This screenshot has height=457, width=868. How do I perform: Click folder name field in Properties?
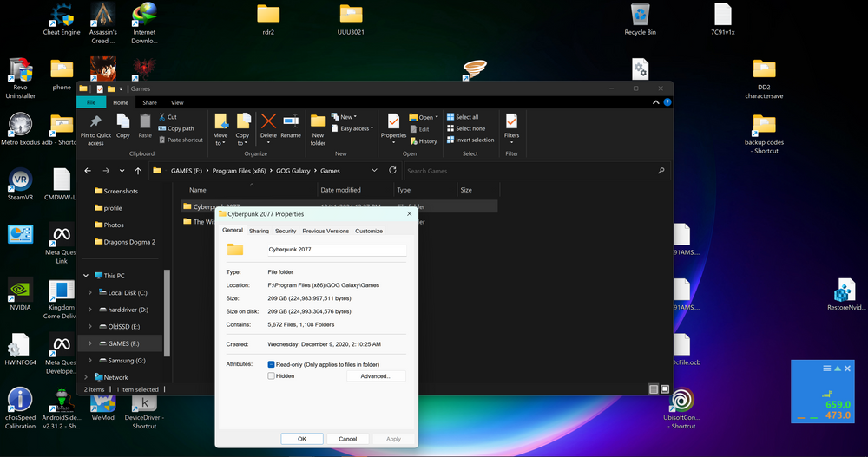(x=337, y=250)
